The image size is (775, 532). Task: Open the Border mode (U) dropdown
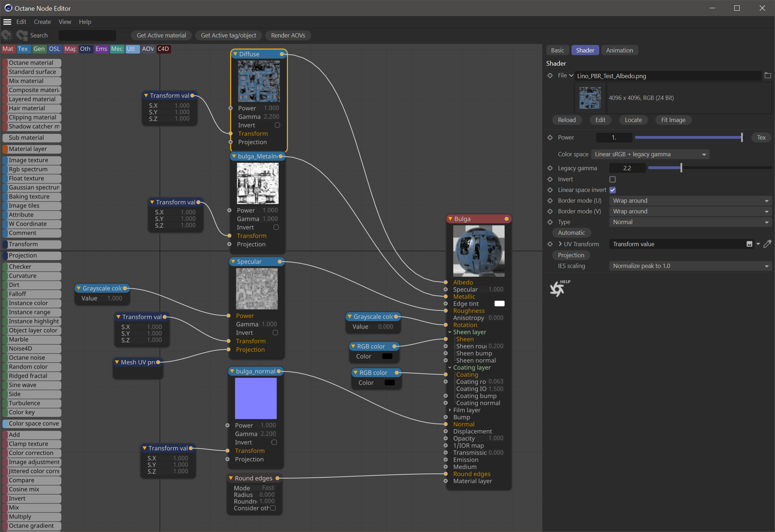point(690,201)
